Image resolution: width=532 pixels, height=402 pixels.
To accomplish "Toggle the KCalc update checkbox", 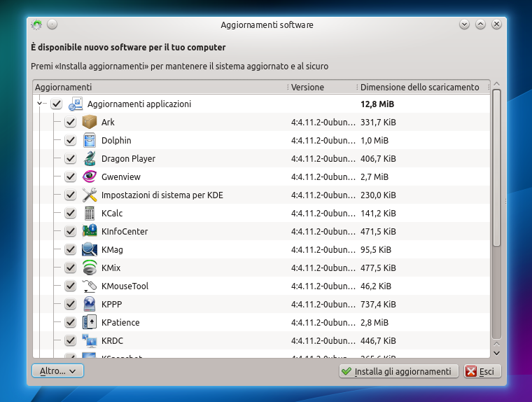I will (x=70, y=213).
